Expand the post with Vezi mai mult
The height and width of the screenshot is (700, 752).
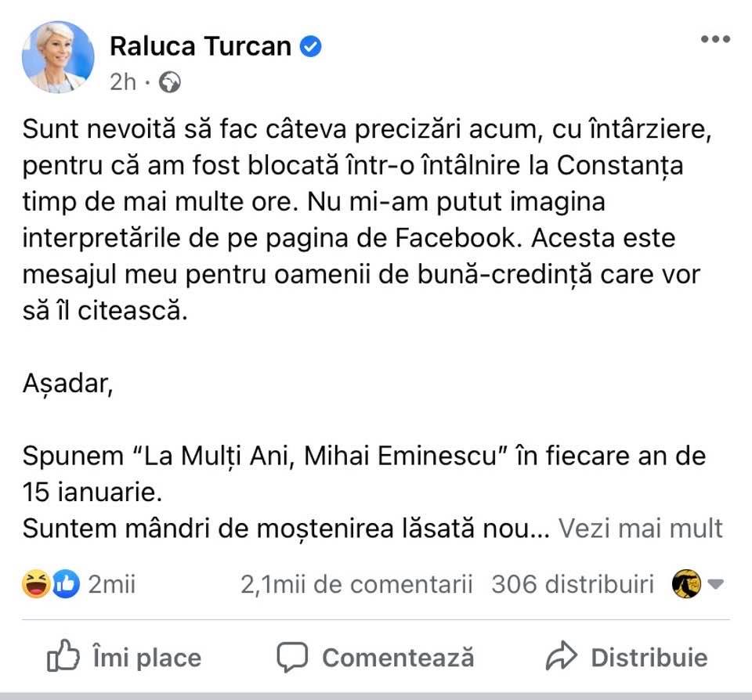[x=640, y=529]
